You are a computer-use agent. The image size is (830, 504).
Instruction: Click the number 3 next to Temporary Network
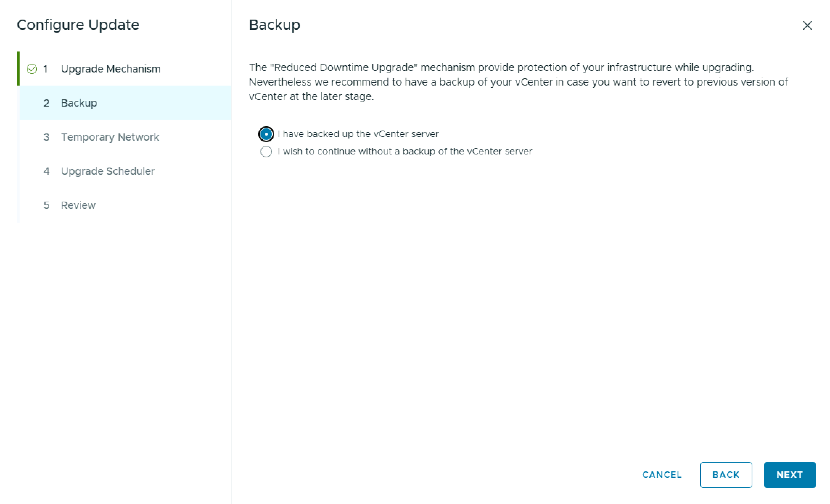[x=46, y=137]
